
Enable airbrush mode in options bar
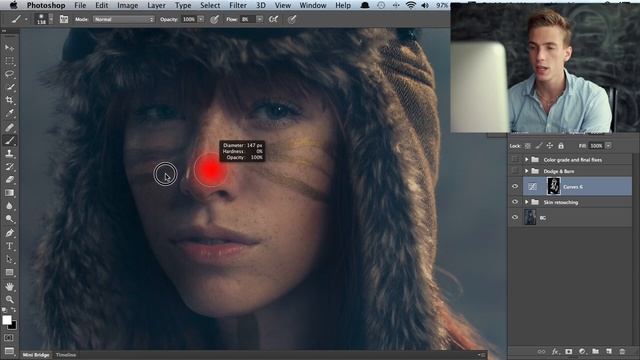[x=273, y=19]
